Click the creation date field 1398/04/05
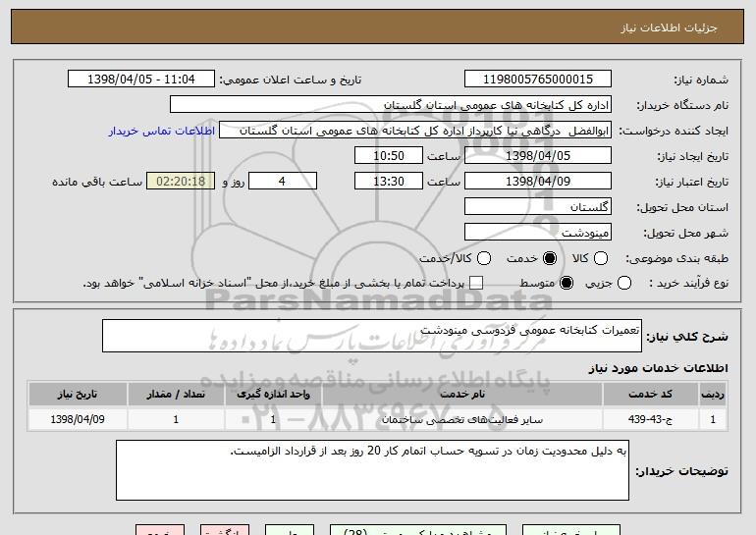Viewport: 756px width, 535px height. (536, 156)
